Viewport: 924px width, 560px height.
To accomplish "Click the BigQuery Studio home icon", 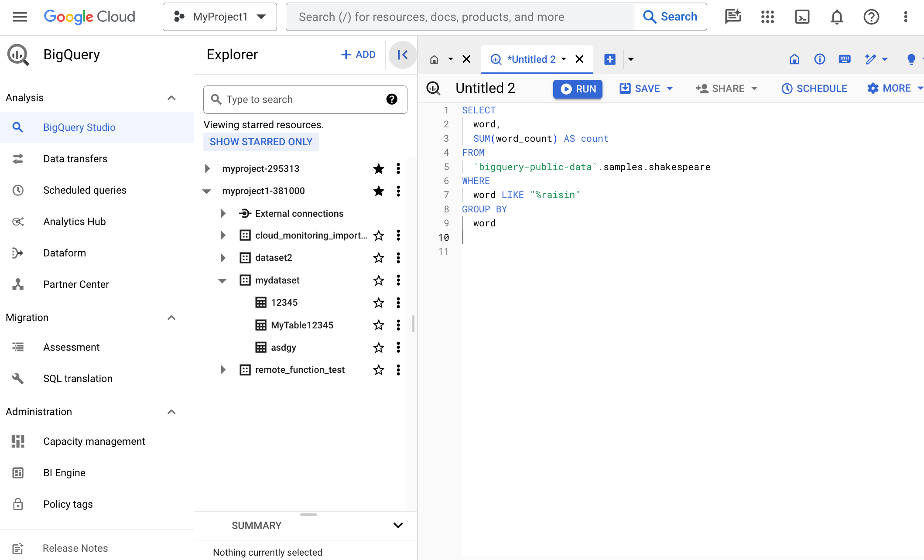I will (434, 59).
